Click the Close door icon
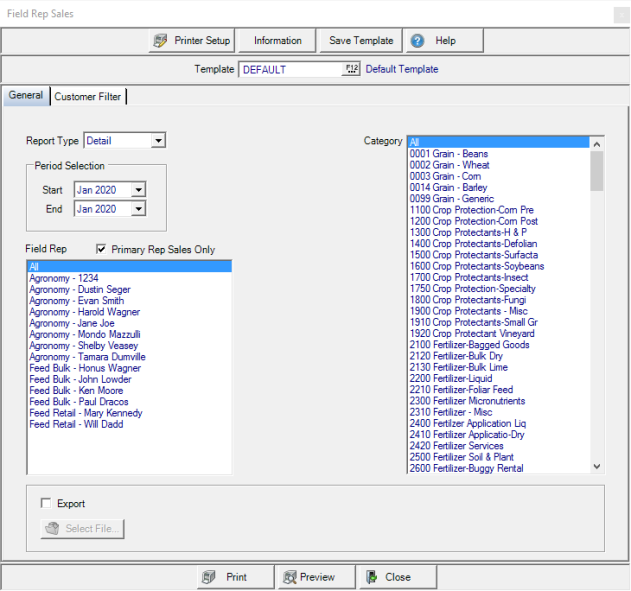The image size is (631, 591). click(371, 577)
